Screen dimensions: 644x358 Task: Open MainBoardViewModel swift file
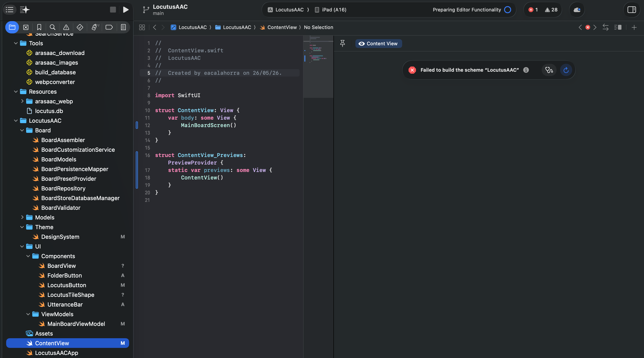point(76,324)
